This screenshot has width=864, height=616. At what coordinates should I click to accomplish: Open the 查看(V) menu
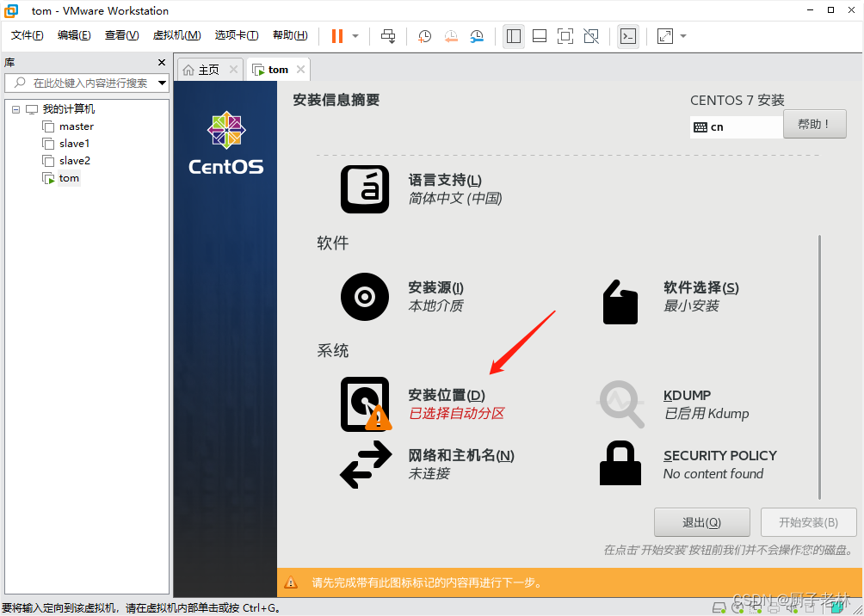click(122, 36)
